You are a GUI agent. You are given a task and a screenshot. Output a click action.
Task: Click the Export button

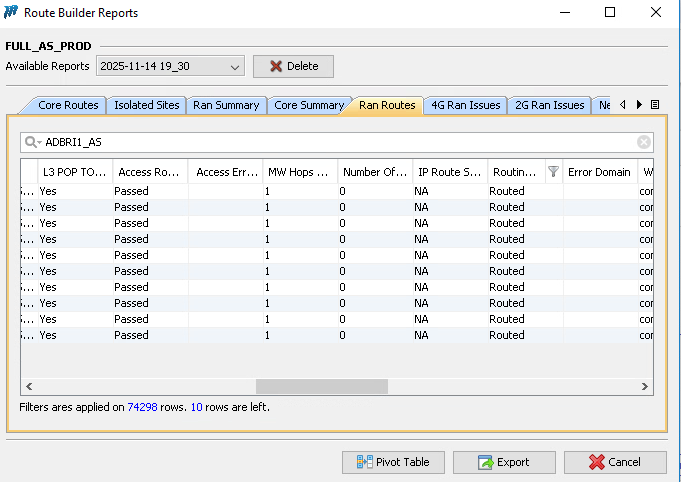pyautogui.click(x=504, y=462)
